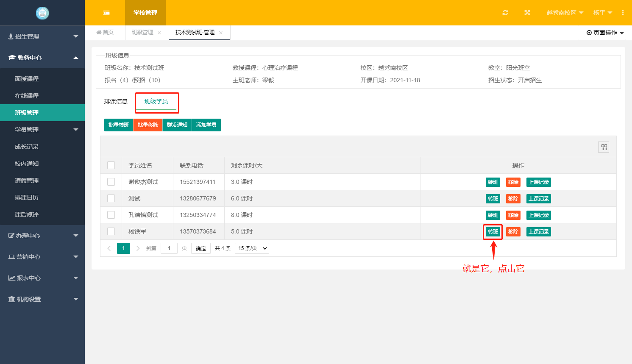Click 转班 for student 杨铁军
The width and height of the screenshot is (632, 364).
click(x=493, y=232)
